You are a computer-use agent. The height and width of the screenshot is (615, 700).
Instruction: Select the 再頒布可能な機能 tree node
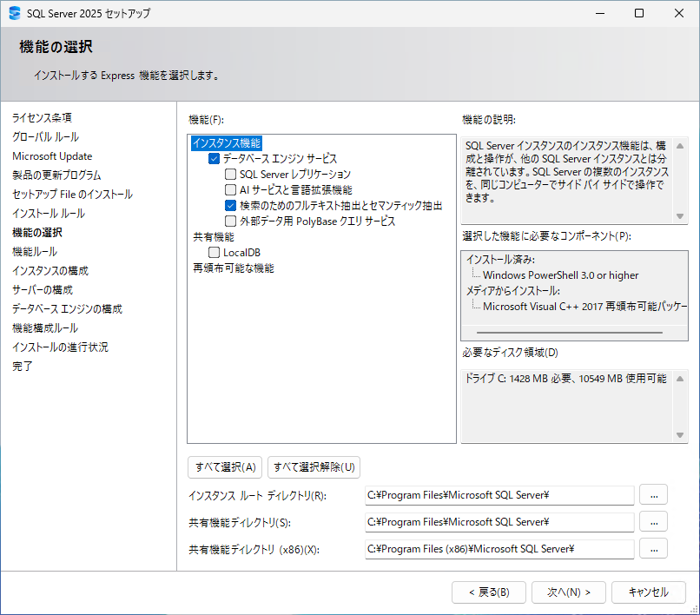pyautogui.click(x=234, y=268)
